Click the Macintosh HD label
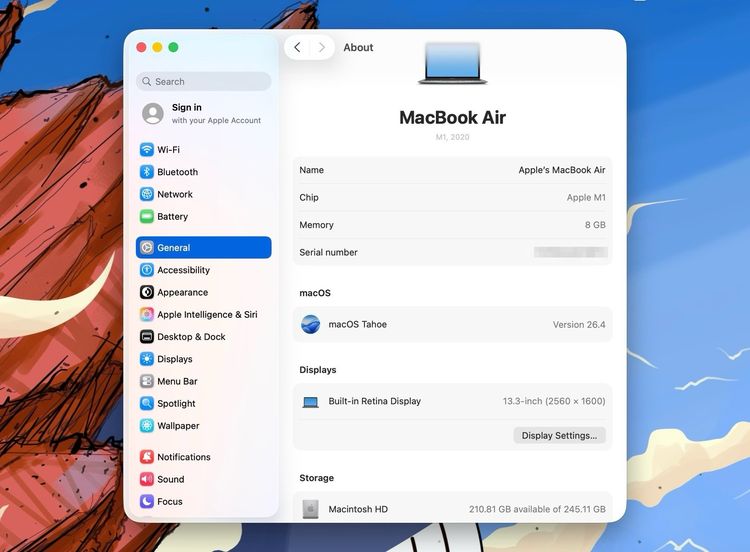Viewport: 750px width, 552px height. pyautogui.click(x=358, y=509)
